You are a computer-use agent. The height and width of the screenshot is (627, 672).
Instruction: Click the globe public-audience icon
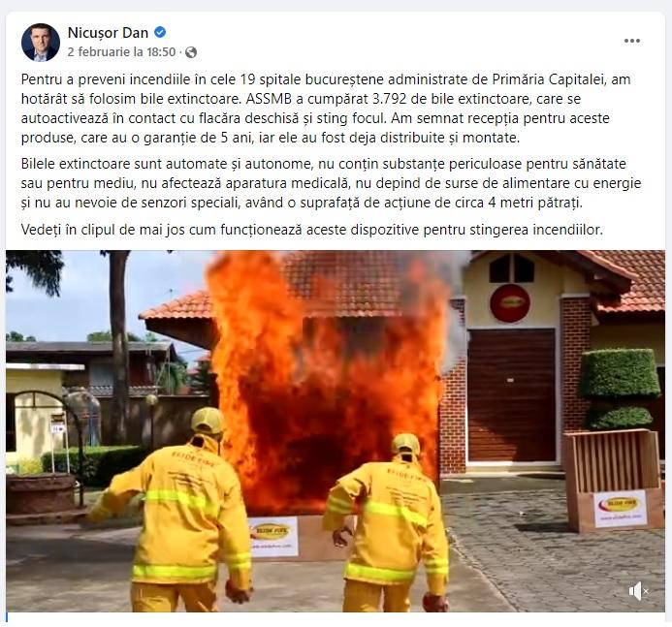pos(191,52)
